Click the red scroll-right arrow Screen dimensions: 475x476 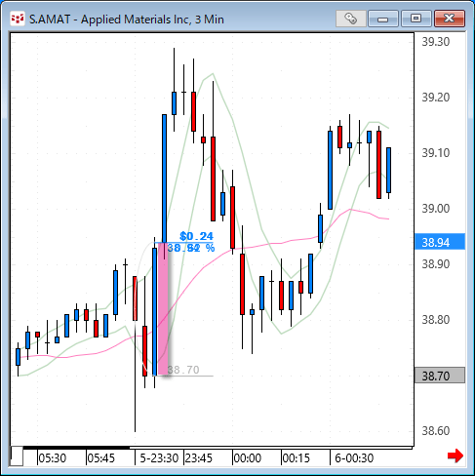[455, 456]
